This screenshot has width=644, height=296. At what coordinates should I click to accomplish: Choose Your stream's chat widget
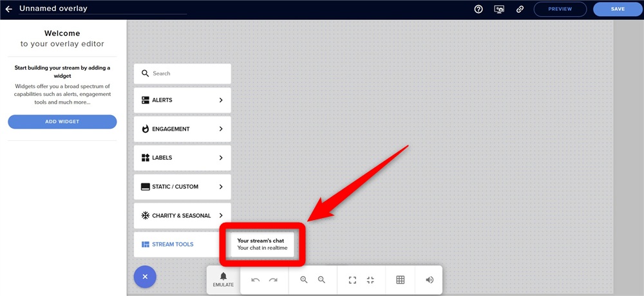coord(263,245)
